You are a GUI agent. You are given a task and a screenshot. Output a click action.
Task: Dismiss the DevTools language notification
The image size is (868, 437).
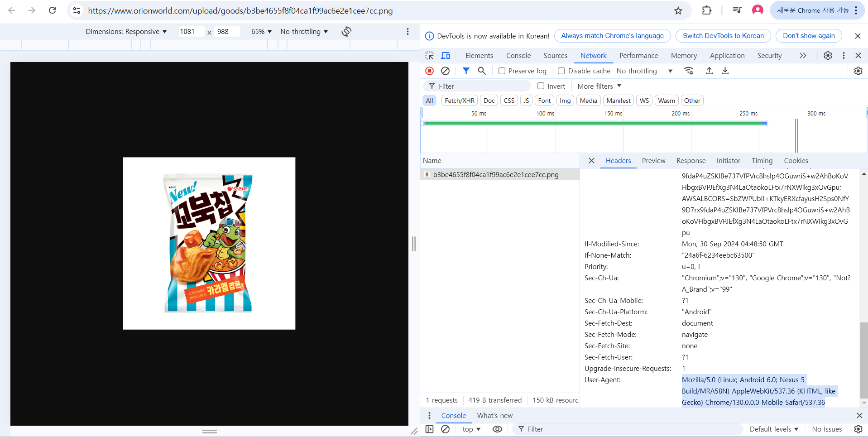[858, 36]
